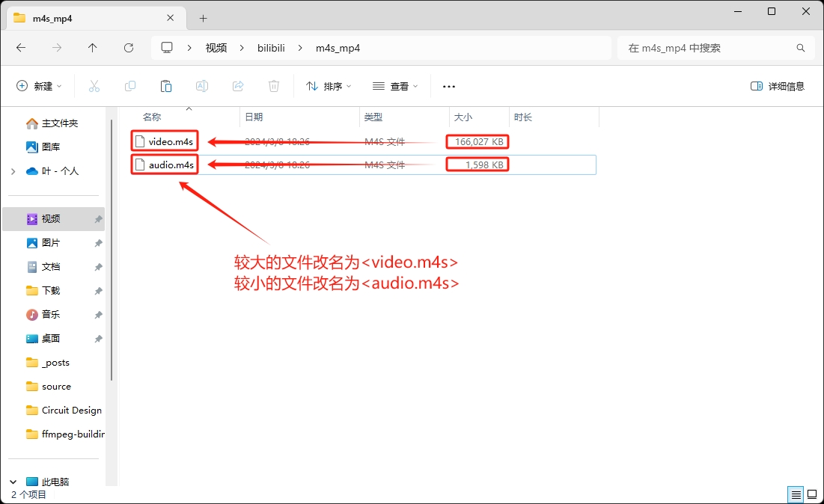
Task: Select the video.m4s file
Action: click(171, 141)
